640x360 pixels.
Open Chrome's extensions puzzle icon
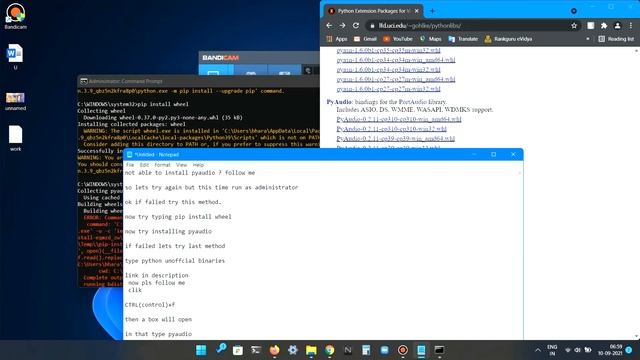[x=604, y=25]
